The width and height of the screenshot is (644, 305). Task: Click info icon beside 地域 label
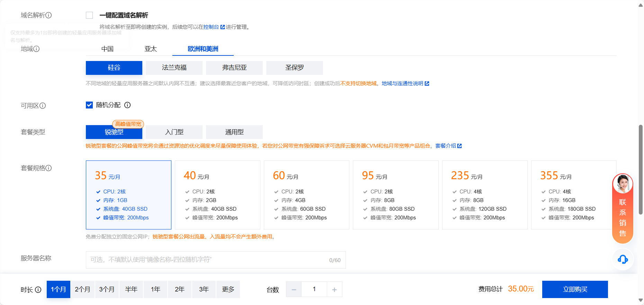pos(36,49)
